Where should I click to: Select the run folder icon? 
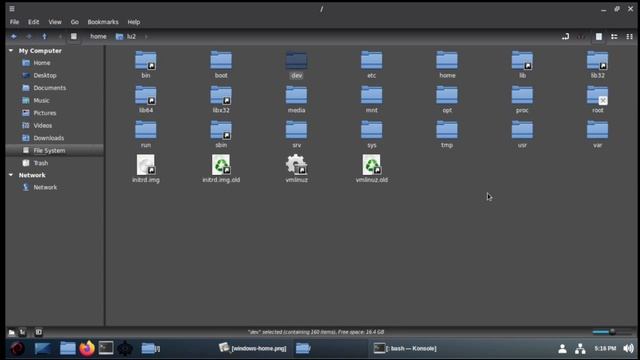[x=146, y=130]
